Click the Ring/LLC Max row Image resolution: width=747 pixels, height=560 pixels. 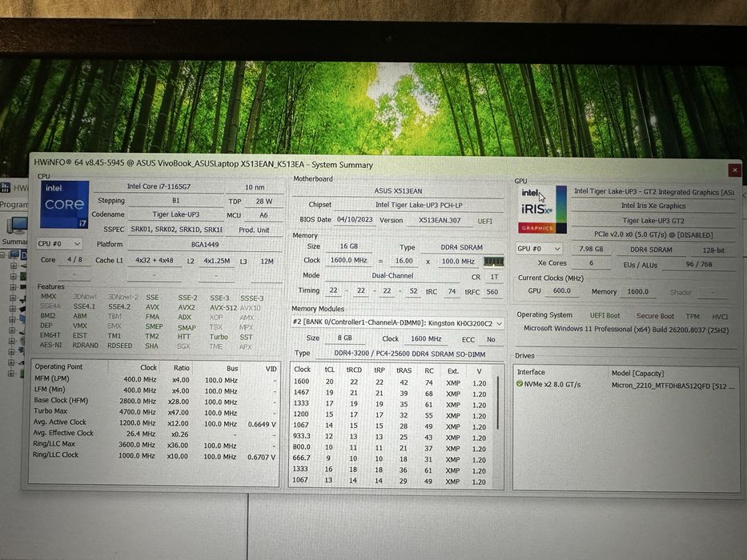(x=154, y=444)
